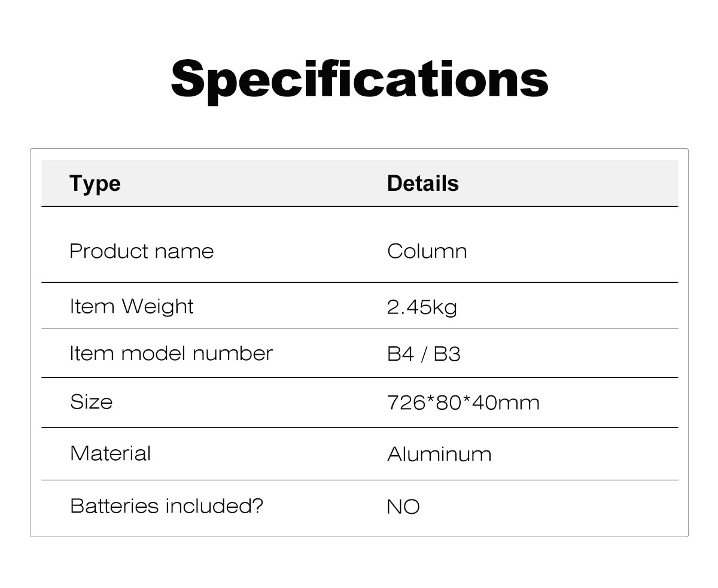Select the NO batteries value
718x588 pixels.
403,507
